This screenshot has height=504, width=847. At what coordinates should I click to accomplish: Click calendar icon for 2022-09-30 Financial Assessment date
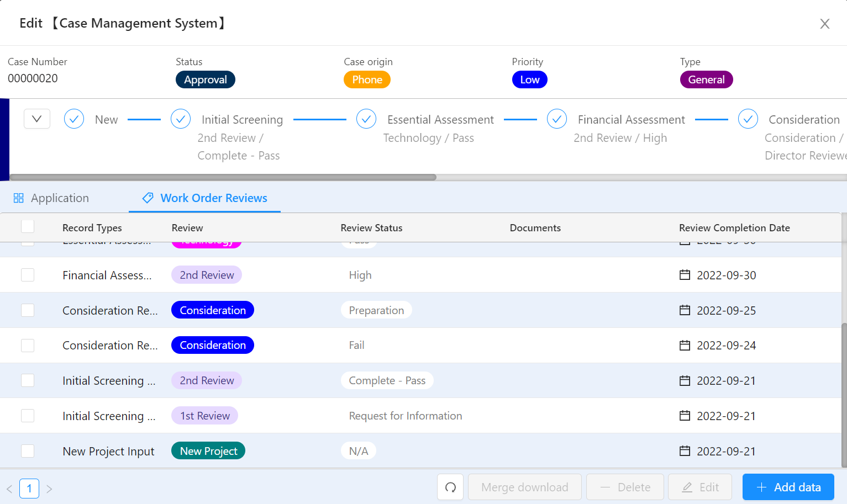pos(685,275)
